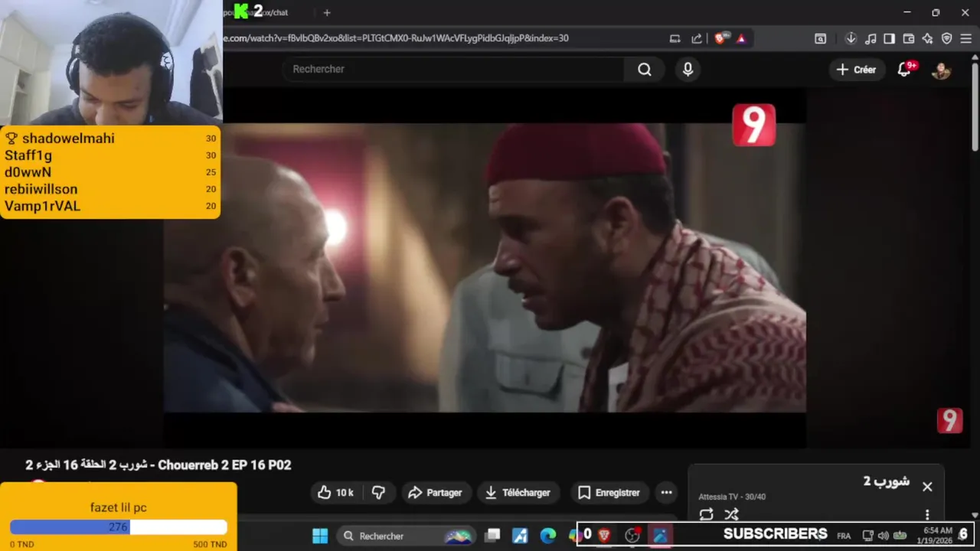Close the شورب 2 playlist panel
The width and height of the screenshot is (980, 551).
(927, 487)
